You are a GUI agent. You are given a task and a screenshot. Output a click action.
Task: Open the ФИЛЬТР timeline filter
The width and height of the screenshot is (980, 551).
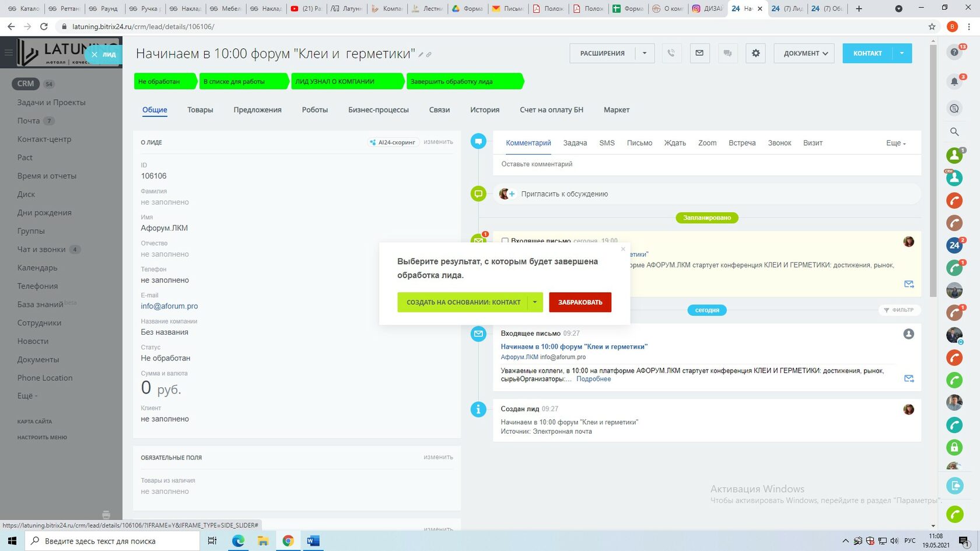click(x=899, y=310)
